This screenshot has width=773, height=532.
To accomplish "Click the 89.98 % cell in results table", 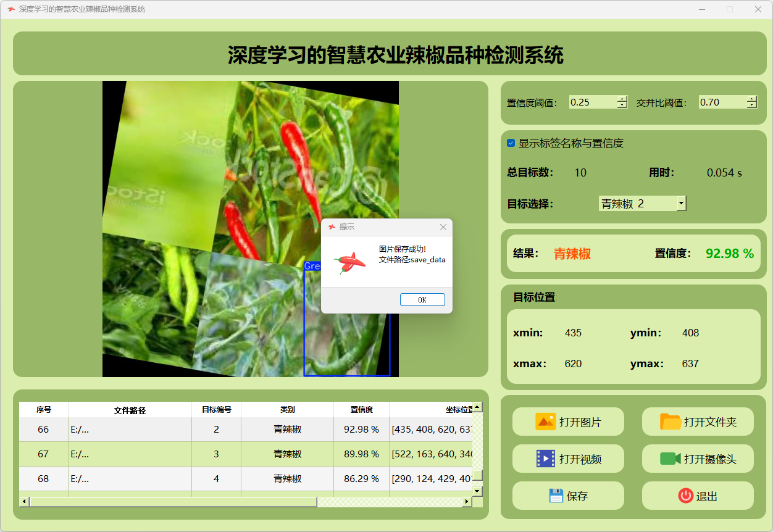I will pos(361,454).
